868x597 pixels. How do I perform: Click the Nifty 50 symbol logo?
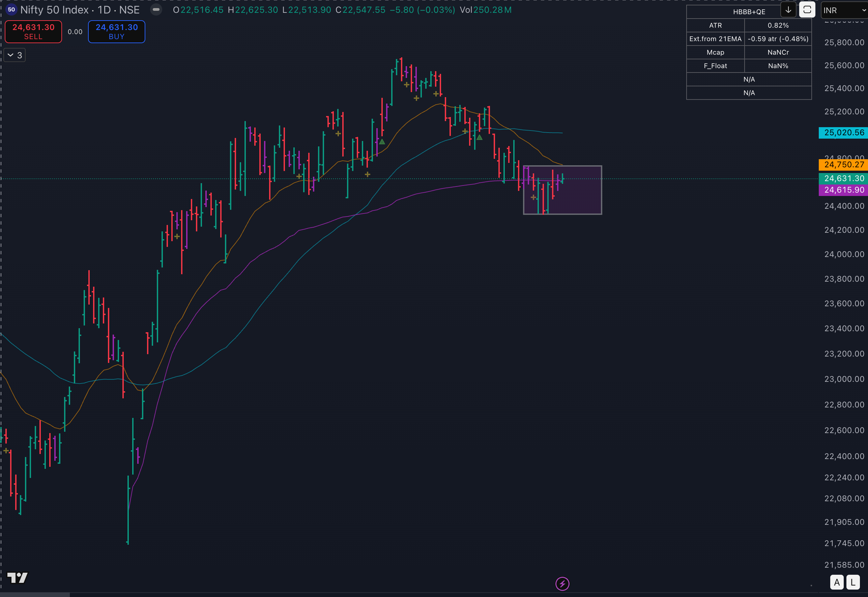click(x=11, y=10)
